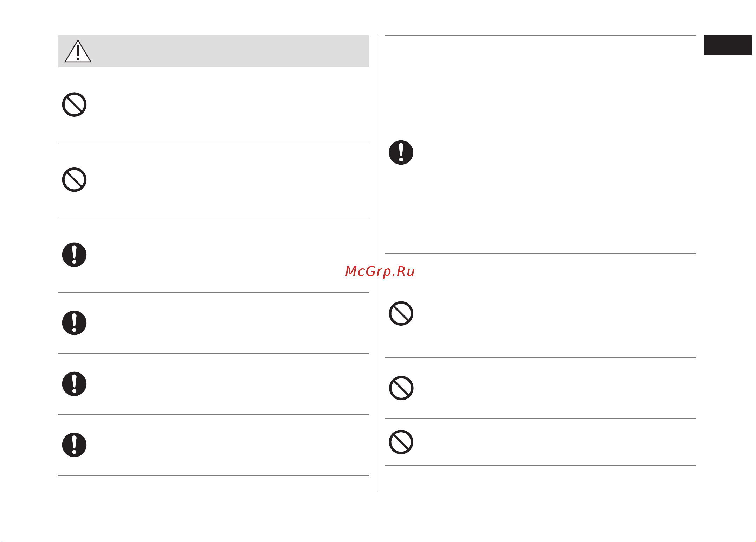Select the second mandatory exclamation icon in left column
This screenshot has width=756, height=542.
[75, 323]
